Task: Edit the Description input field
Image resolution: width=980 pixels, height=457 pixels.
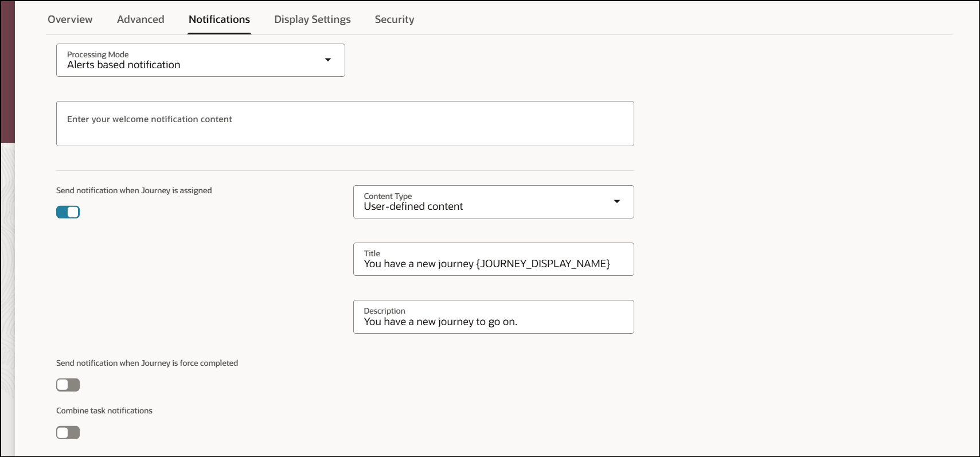Action: 494,317
